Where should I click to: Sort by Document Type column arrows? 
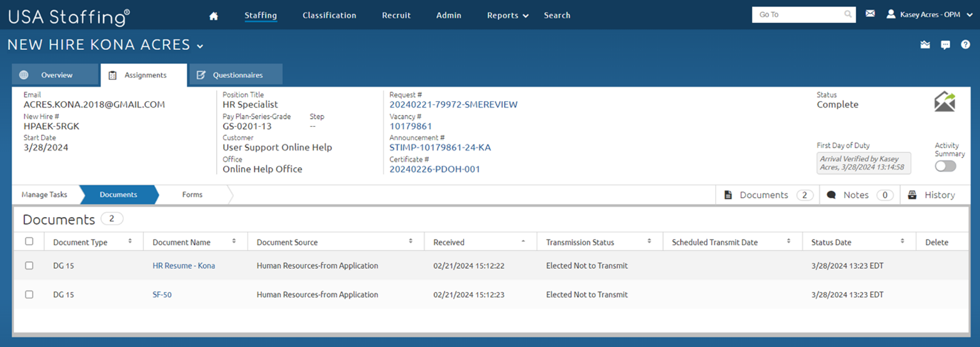click(130, 241)
